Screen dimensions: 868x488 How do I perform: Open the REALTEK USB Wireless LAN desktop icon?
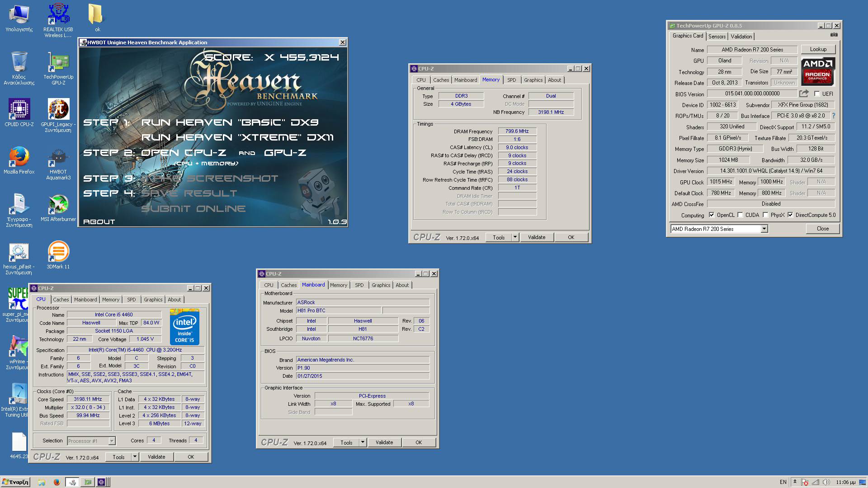tap(58, 20)
